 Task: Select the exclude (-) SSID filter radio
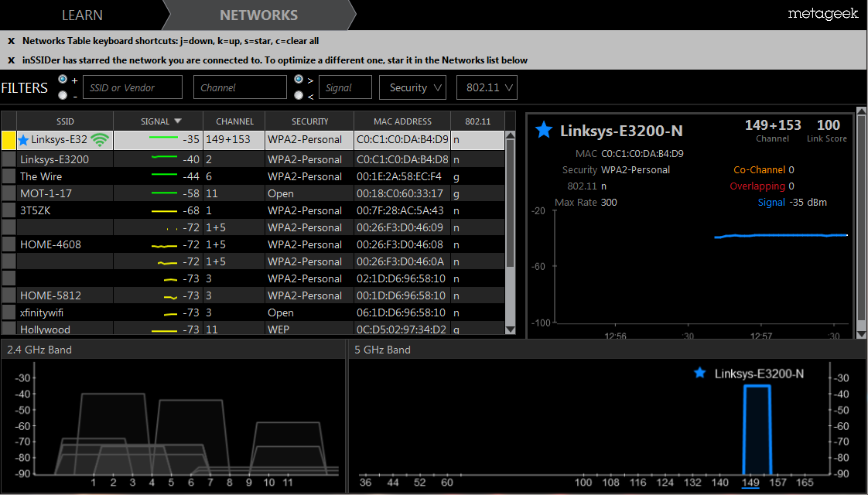[x=63, y=95]
